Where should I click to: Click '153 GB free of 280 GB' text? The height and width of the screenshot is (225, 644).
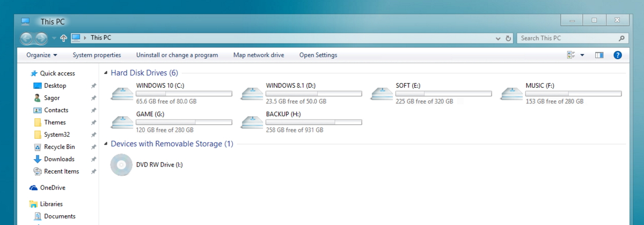[x=555, y=101]
